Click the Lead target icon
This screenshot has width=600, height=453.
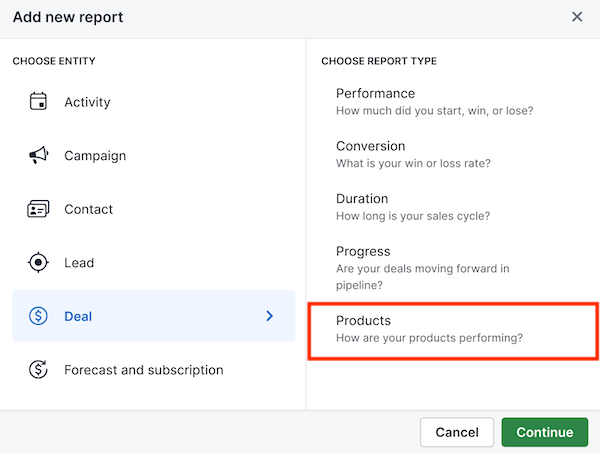38,262
